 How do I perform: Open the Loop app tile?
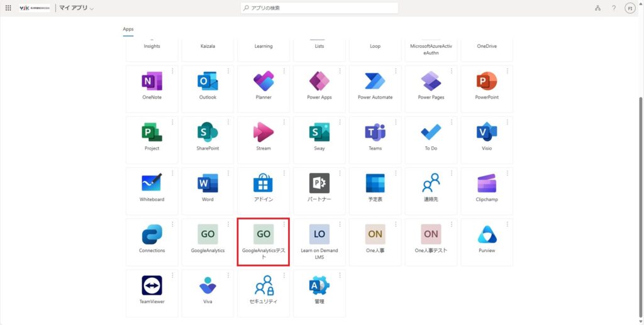(x=375, y=50)
